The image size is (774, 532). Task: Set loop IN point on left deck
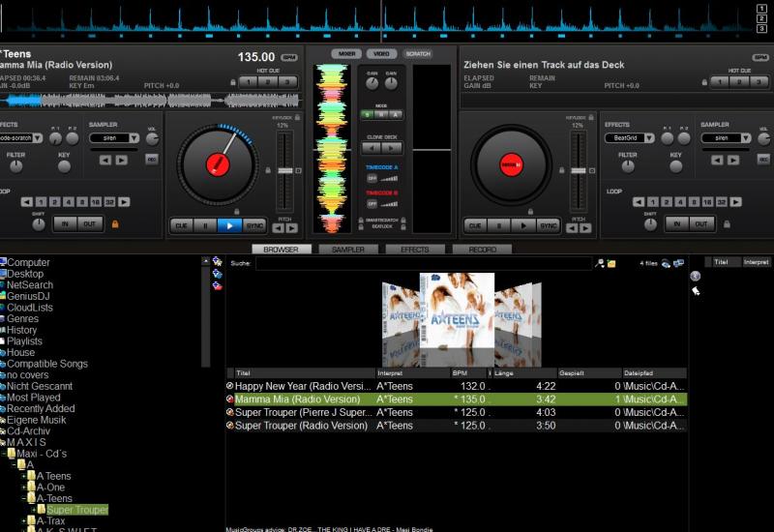click(65, 224)
